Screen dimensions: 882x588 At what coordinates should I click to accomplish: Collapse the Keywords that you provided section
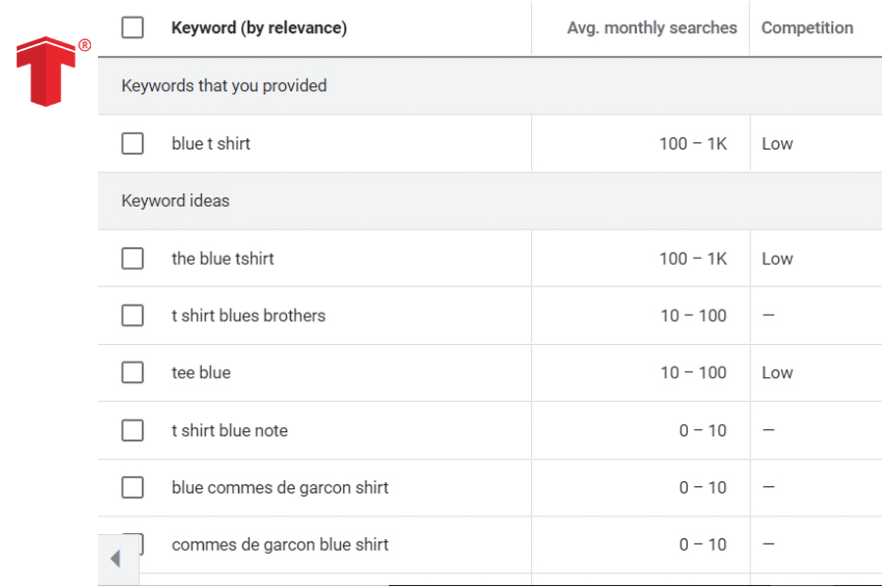tap(224, 86)
